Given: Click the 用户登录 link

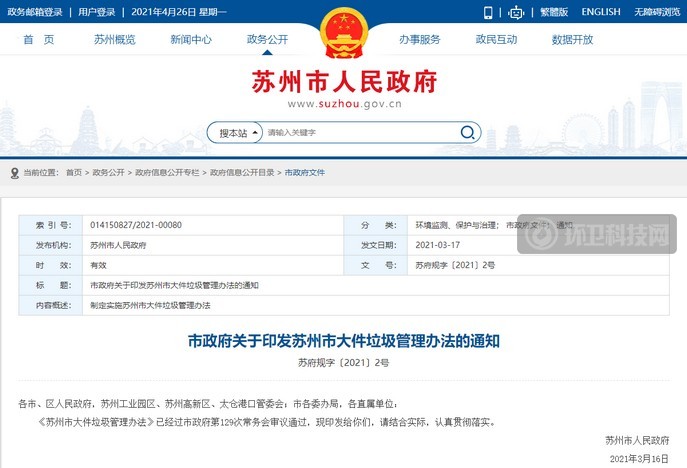Looking at the screenshot, I should point(96,12).
